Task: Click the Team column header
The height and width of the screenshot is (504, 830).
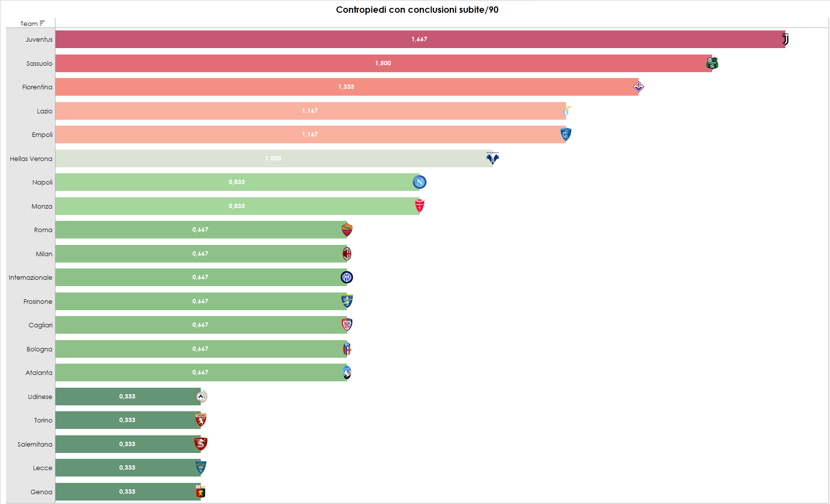Action: [x=29, y=24]
